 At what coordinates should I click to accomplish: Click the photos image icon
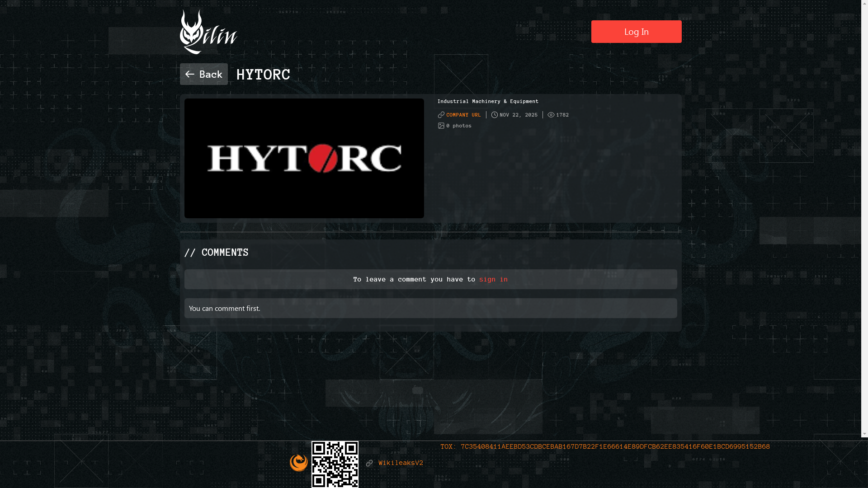click(x=441, y=126)
